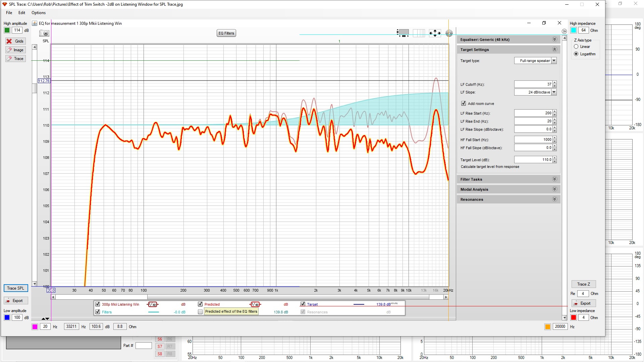
Task: Expand the Equaliser: Generic section
Action: click(x=554, y=39)
